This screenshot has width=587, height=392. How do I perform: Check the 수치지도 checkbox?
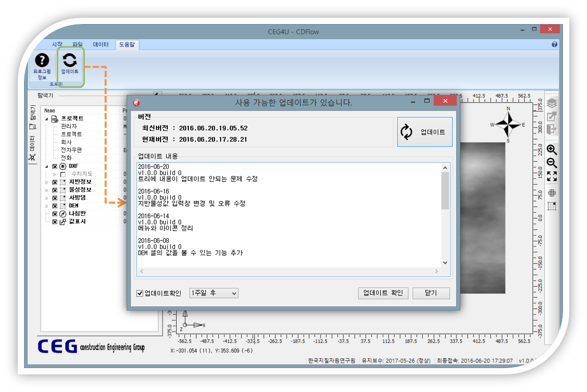(x=63, y=174)
